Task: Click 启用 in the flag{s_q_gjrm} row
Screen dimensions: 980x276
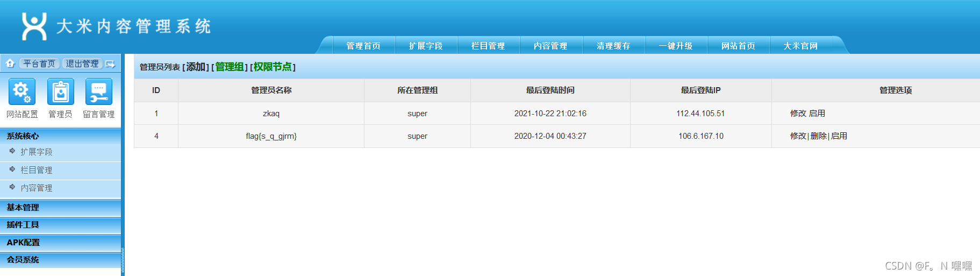Action: [839, 136]
